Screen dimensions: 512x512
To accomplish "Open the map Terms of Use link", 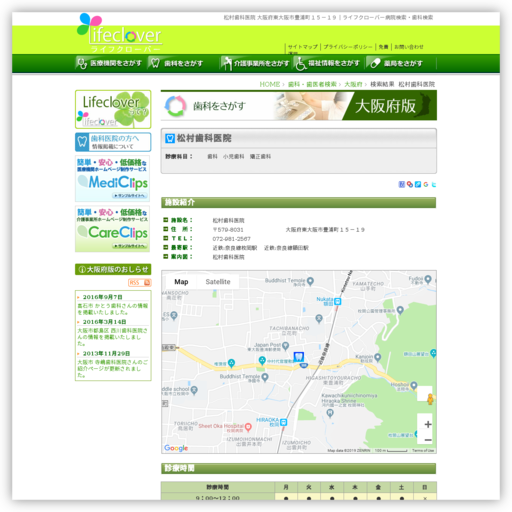I will [423, 451].
